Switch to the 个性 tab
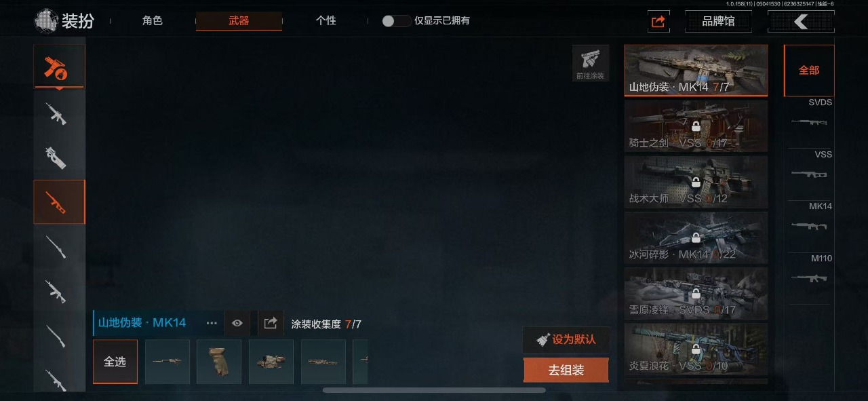 pos(325,21)
